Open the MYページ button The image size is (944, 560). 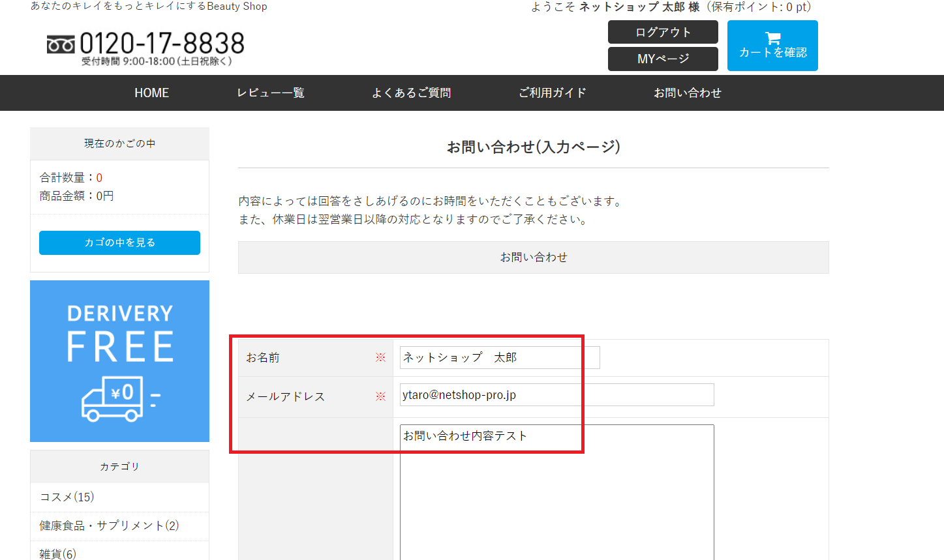point(663,59)
